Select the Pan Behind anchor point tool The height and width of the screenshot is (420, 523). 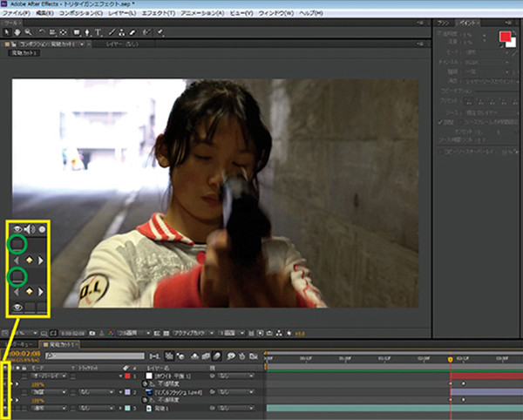pyautogui.click(x=63, y=32)
